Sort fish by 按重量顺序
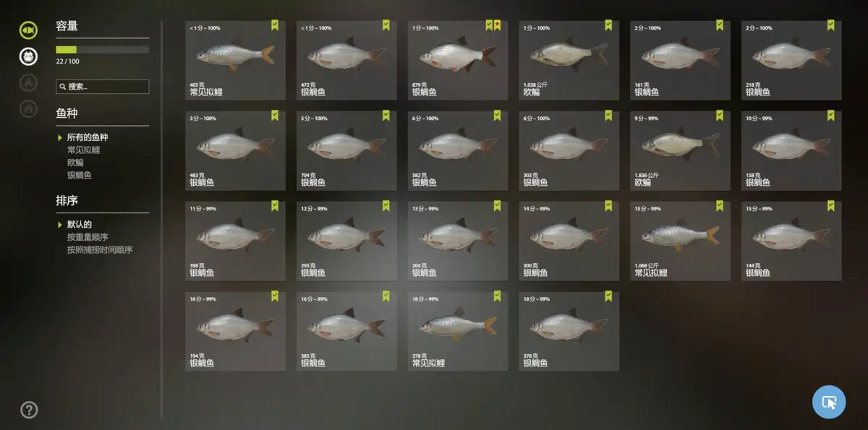 click(x=88, y=237)
